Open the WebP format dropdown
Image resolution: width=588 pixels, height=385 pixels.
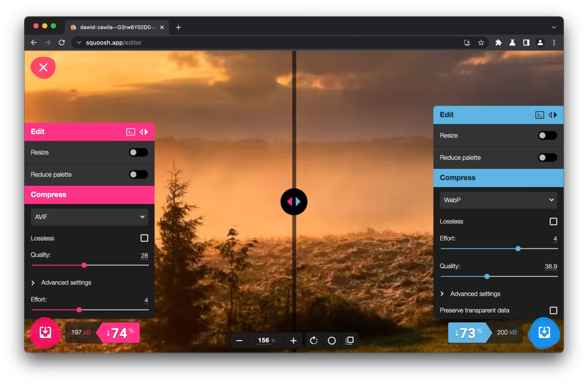[x=498, y=200]
